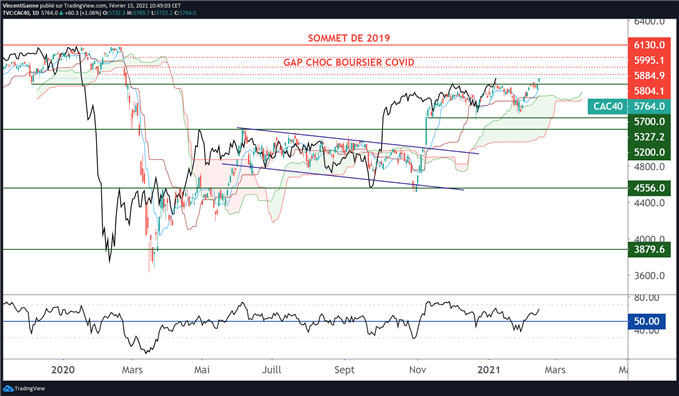Click the 4400.0 price axis label
This screenshot has height=396, width=679.
[649, 203]
